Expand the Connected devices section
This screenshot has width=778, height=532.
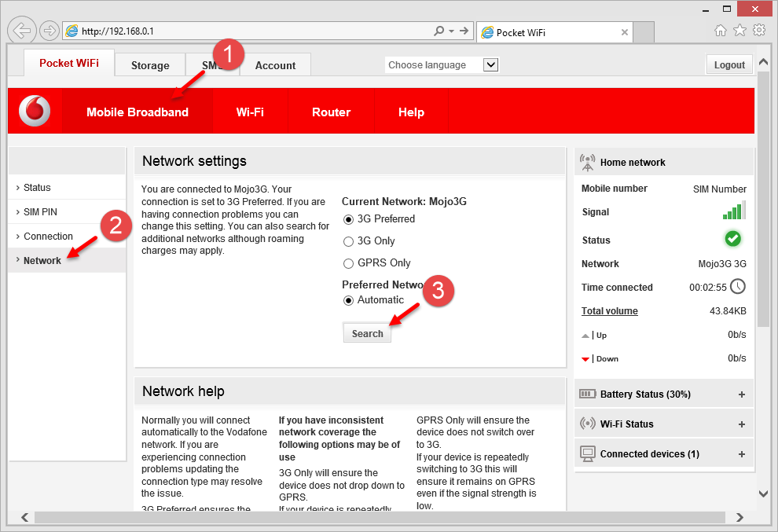pos(741,454)
